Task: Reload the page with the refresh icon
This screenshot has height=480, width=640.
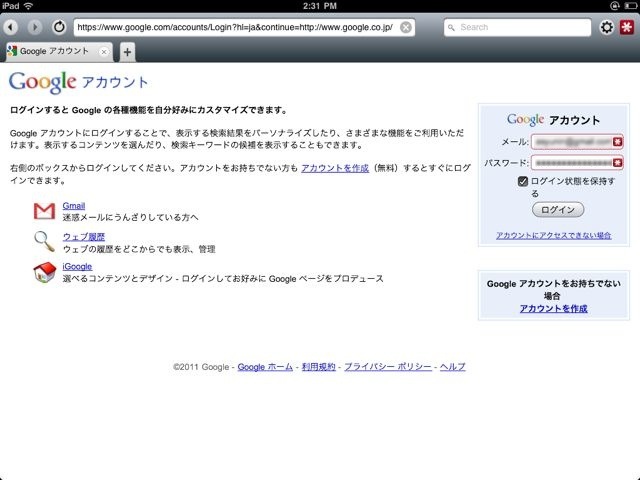Action: tap(59, 27)
